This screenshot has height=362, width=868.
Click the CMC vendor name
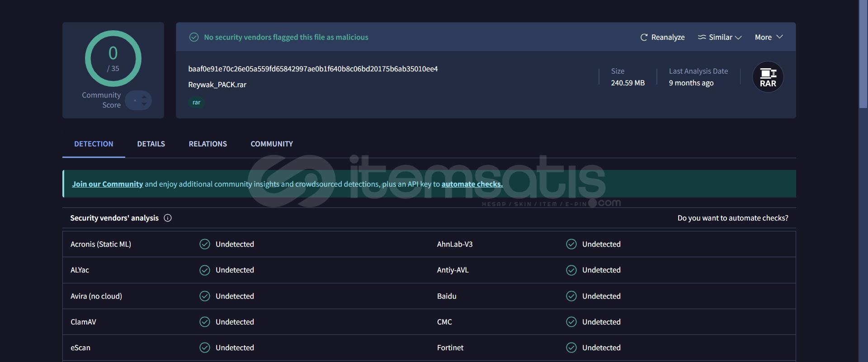[x=444, y=322]
